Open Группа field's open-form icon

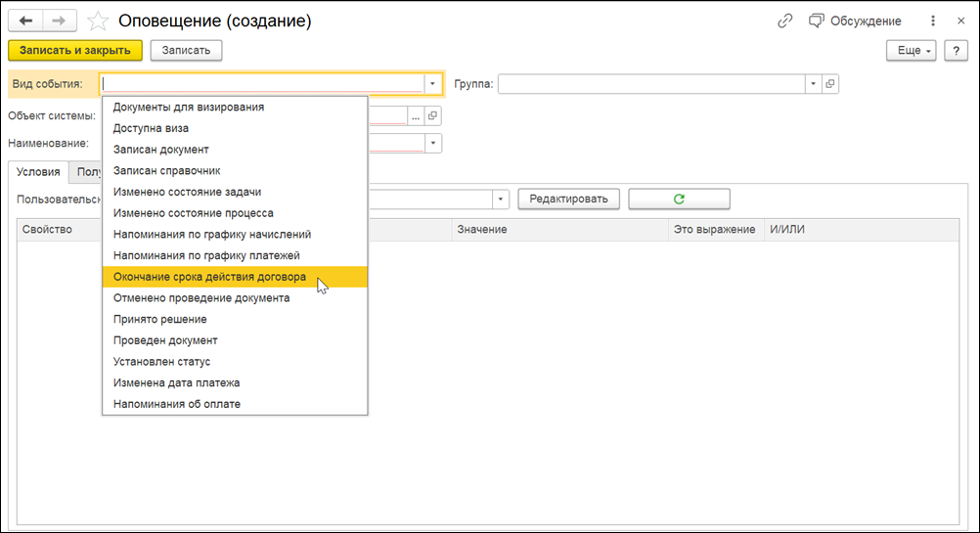[830, 84]
